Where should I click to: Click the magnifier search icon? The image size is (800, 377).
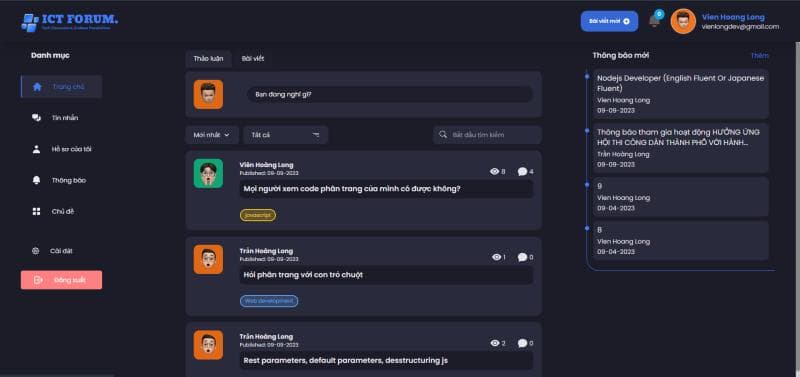[x=443, y=135]
